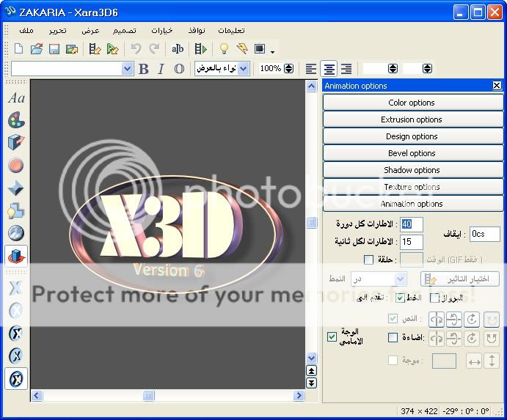The image size is (507, 420).
Task: Toggle italic text formatting
Action: [161, 69]
